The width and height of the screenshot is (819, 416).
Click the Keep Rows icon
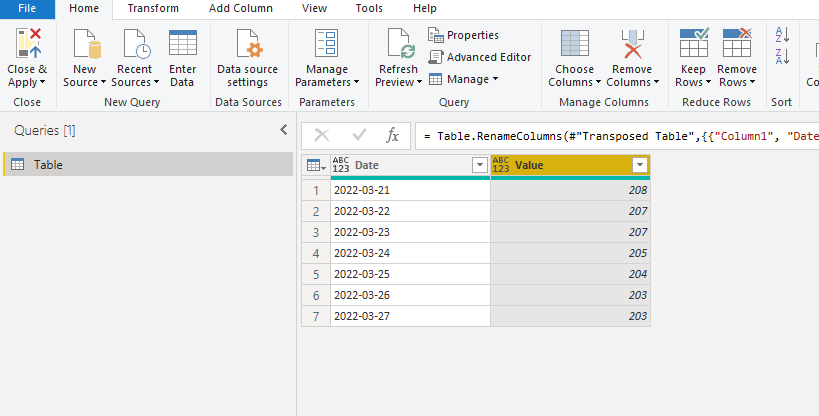pyautogui.click(x=694, y=42)
